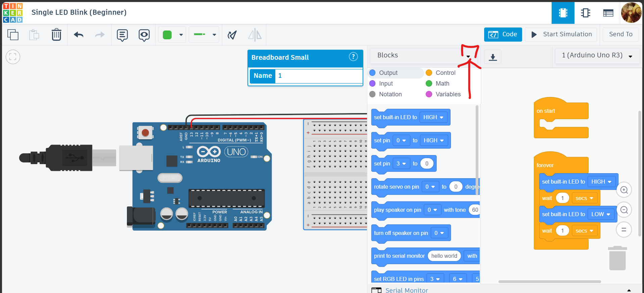Zoom out of the code blocks workspace
Image resolution: width=644 pixels, height=293 pixels.
(x=624, y=210)
